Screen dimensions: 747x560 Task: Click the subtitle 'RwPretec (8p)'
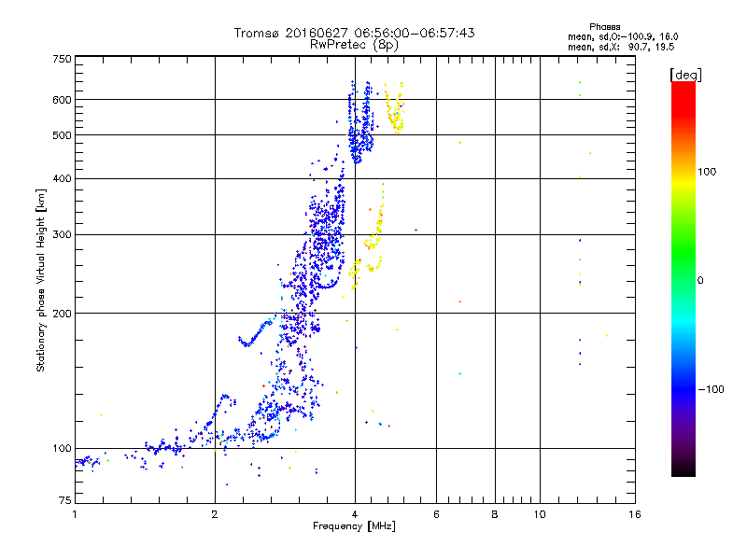354,45
